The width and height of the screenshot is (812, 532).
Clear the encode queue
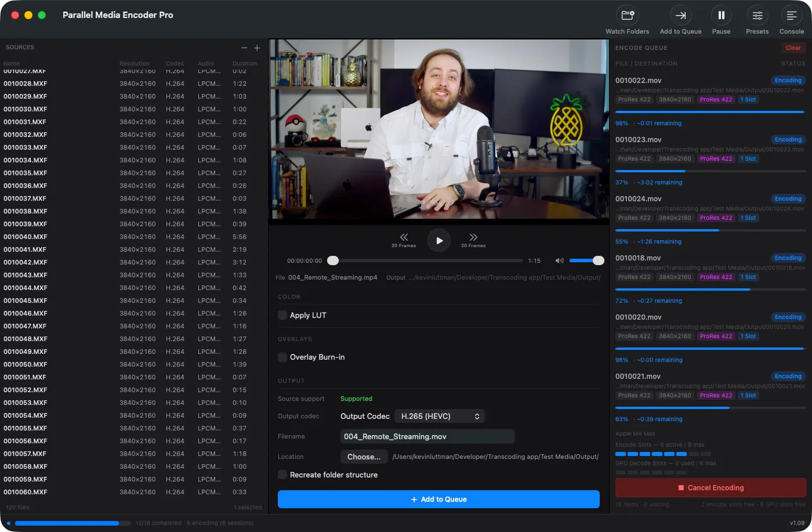coord(793,48)
